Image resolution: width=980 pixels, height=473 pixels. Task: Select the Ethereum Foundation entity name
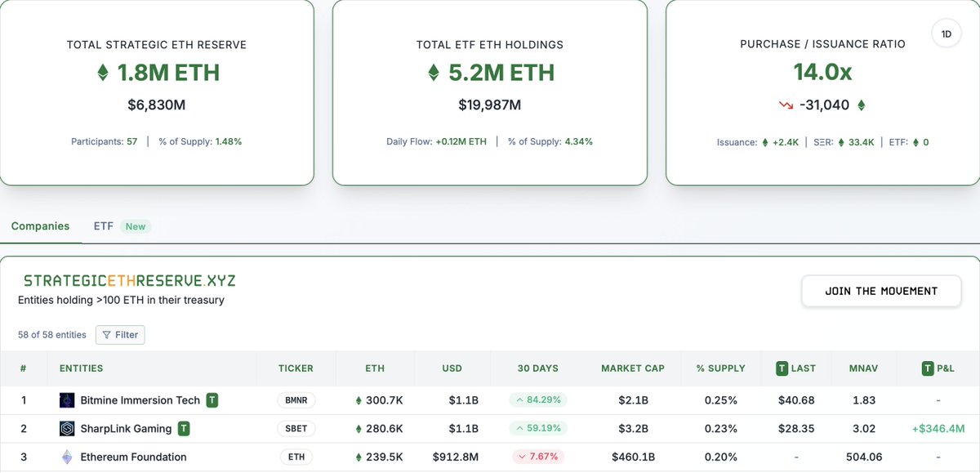[x=134, y=457]
